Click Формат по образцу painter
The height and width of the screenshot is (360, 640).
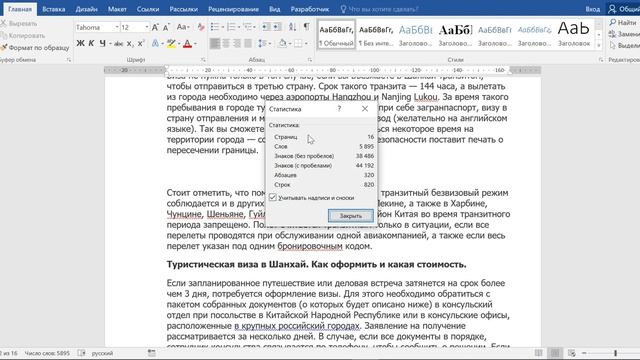pos(35,48)
